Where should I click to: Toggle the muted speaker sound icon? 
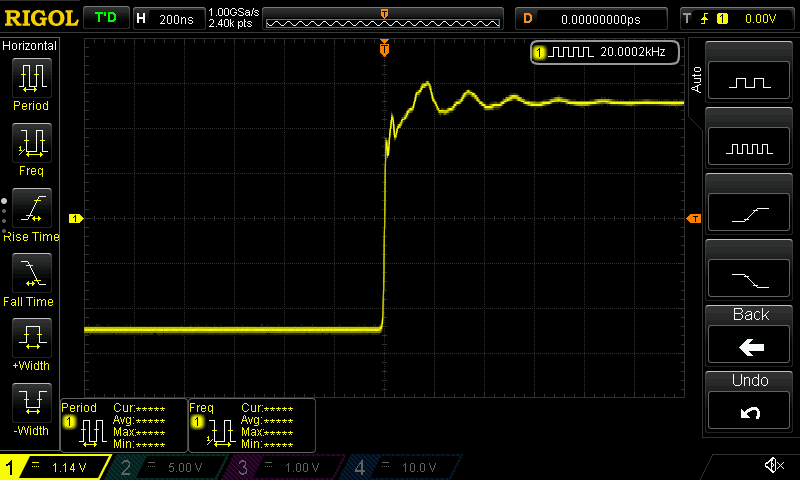pyautogui.click(x=774, y=465)
